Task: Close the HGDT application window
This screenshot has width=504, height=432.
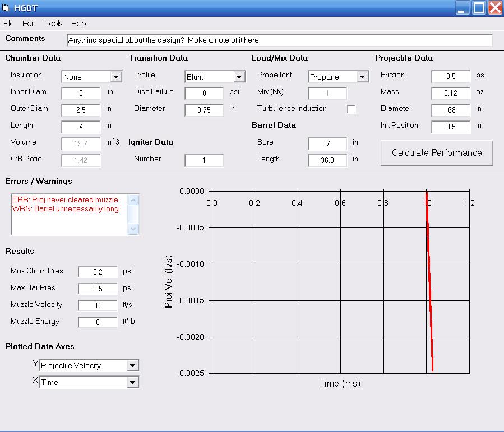Action: 495,7
